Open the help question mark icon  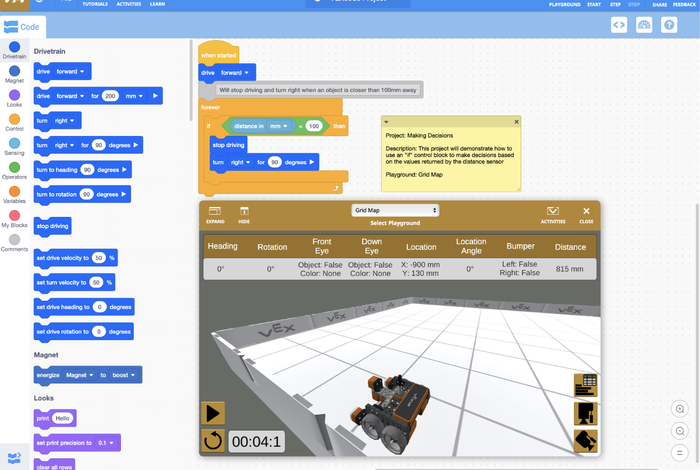pyautogui.click(x=669, y=25)
